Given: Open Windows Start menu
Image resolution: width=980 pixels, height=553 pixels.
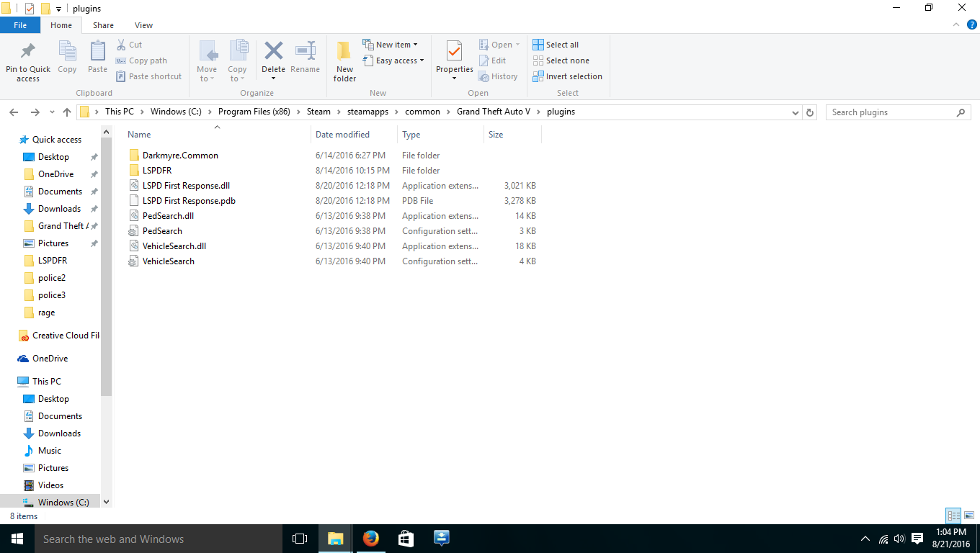Looking at the screenshot, I should pos(17,539).
